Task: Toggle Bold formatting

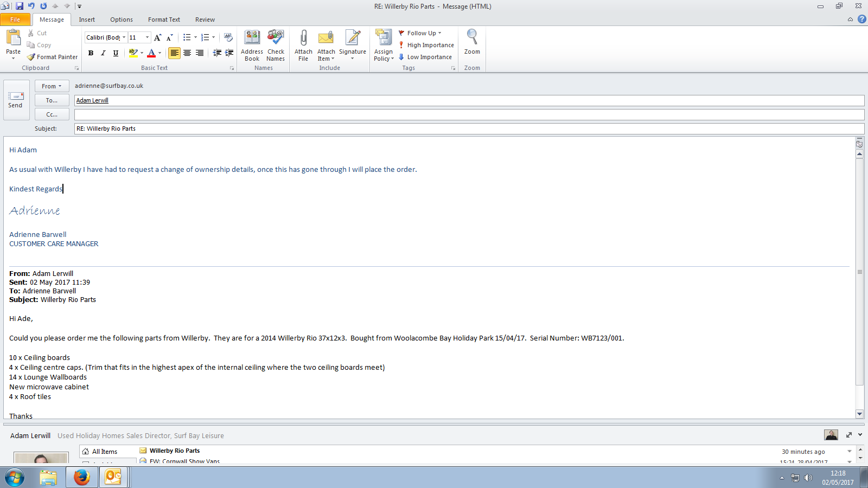Action: point(91,53)
